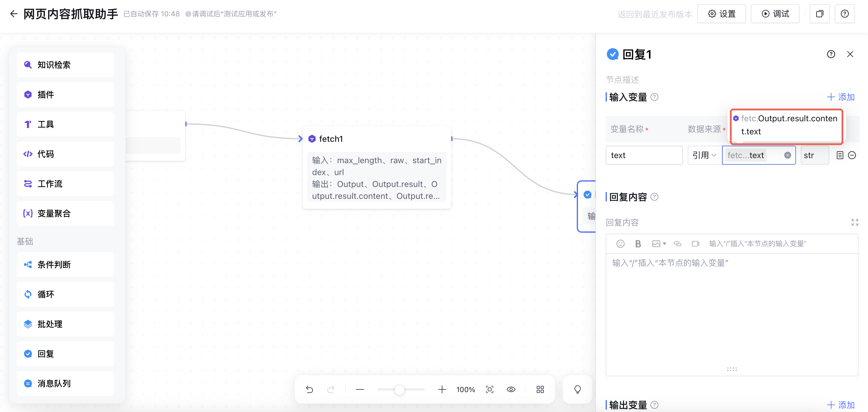Click the 调试 debug button
This screenshot has height=412, width=868.
pos(775,14)
